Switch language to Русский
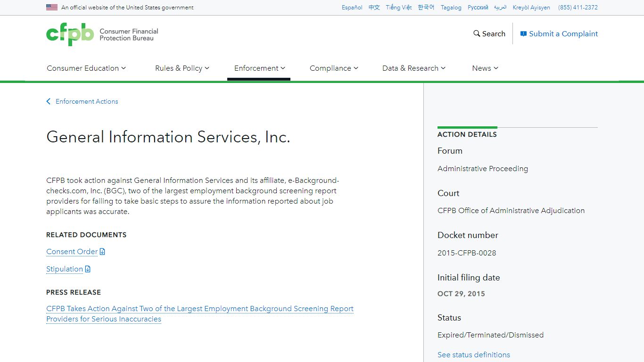This screenshot has width=644, height=362. [x=478, y=8]
